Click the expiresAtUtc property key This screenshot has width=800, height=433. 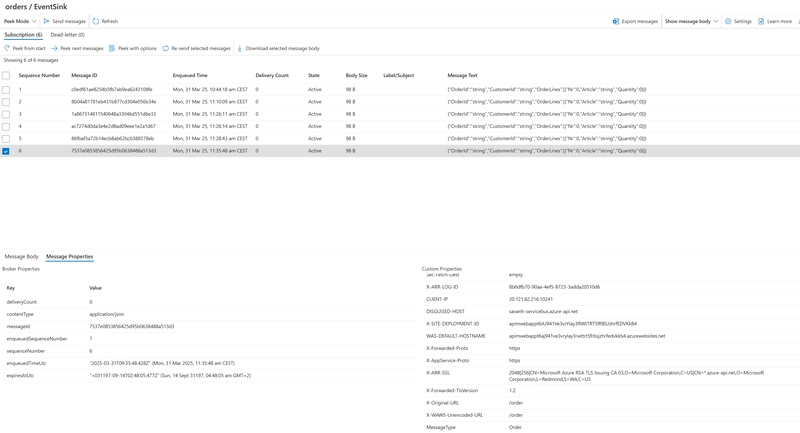click(20, 376)
